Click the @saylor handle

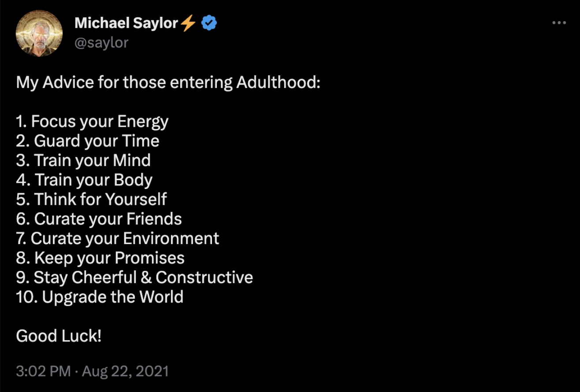(x=101, y=42)
